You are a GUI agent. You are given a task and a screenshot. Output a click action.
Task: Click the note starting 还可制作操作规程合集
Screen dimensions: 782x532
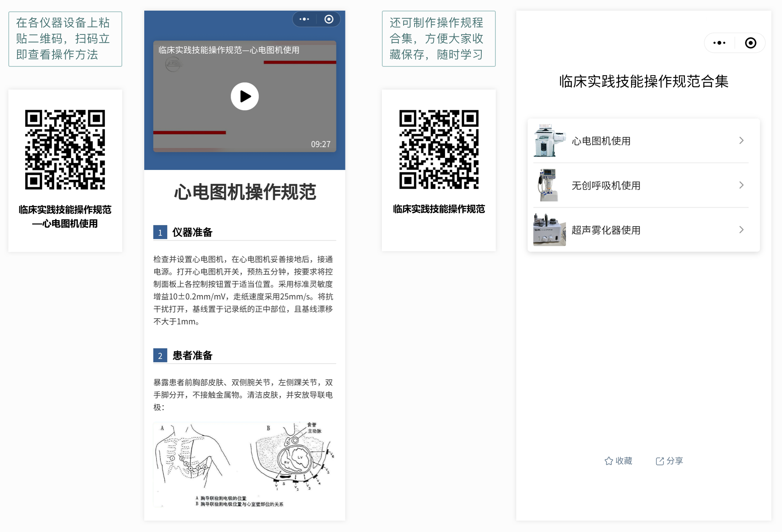(x=438, y=39)
